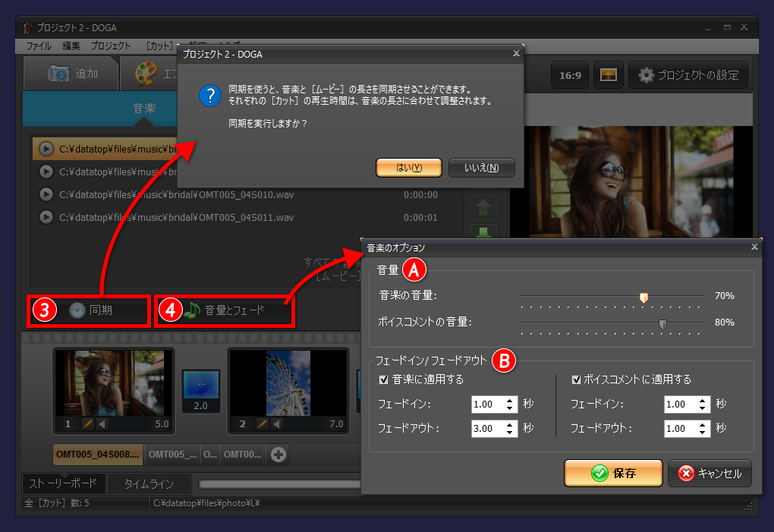Open 音量とフェード with the music note icon
Image resolution: width=774 pixels, height=532 pixels.
click(x=192, y=310)
